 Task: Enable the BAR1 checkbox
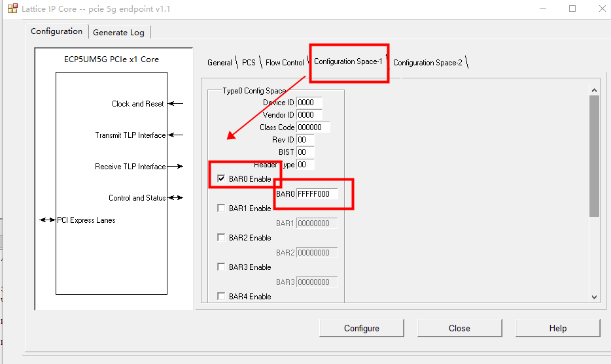(221, 208)
